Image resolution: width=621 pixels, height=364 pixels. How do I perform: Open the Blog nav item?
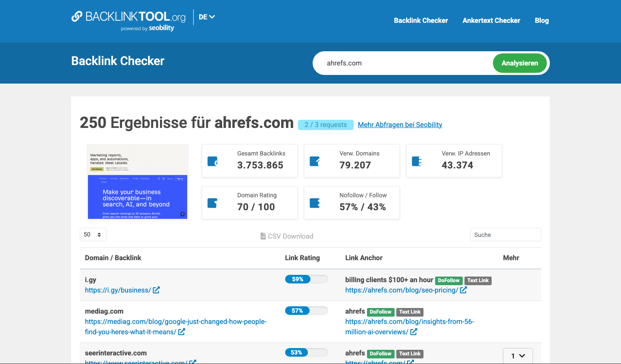542,20
